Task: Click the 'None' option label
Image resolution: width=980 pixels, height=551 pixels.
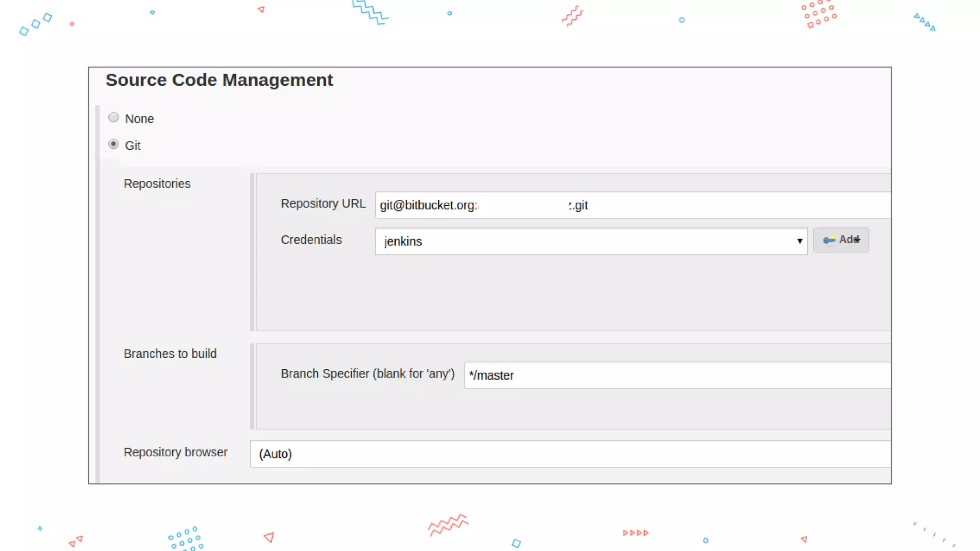Action: 139,119
